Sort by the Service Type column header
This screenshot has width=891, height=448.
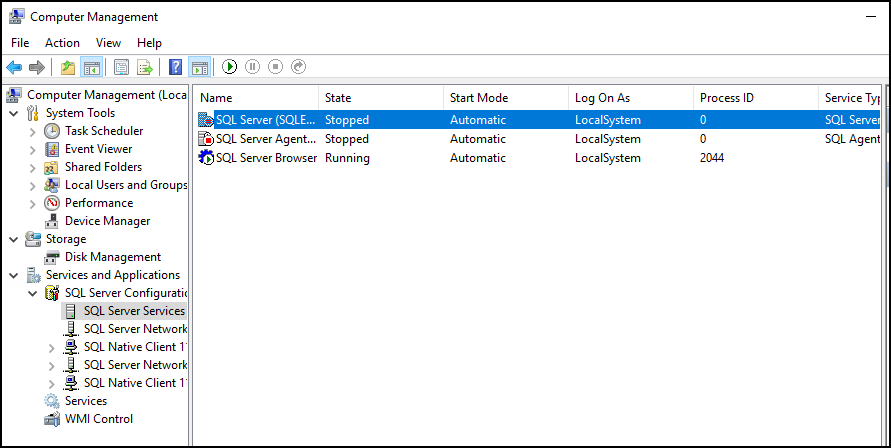pos(850,98)
